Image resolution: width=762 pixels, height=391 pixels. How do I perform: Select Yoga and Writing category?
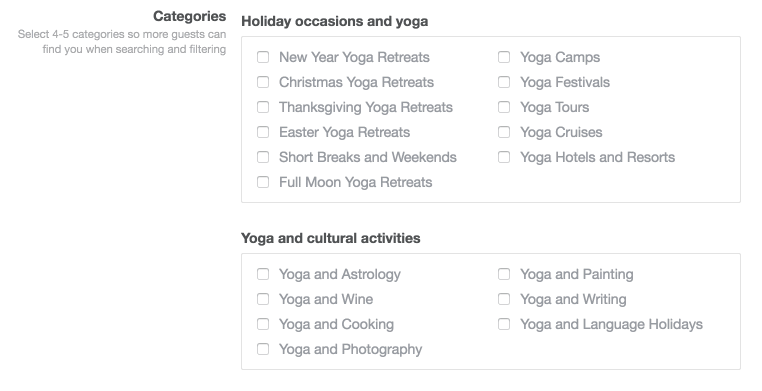coord(504,299)
